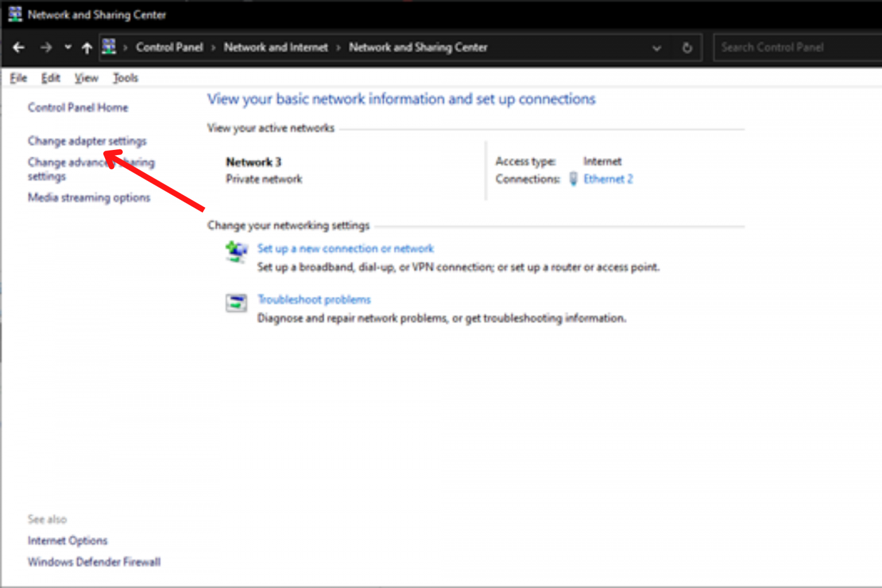Click the Ethernet 2 connection link
The height and width of the screenshot is (588, 882).
pos(608,179)
